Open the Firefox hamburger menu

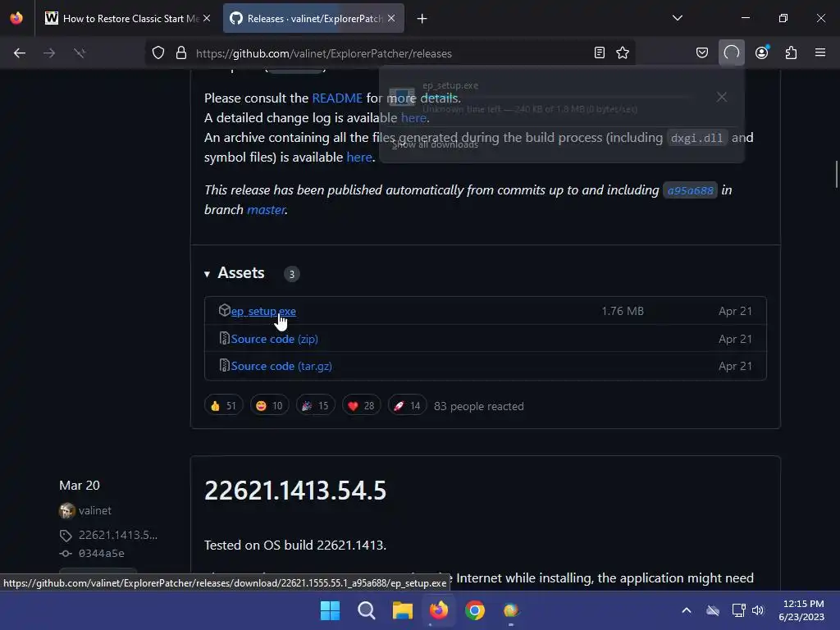pyautogui.click(x=820, y=53)
